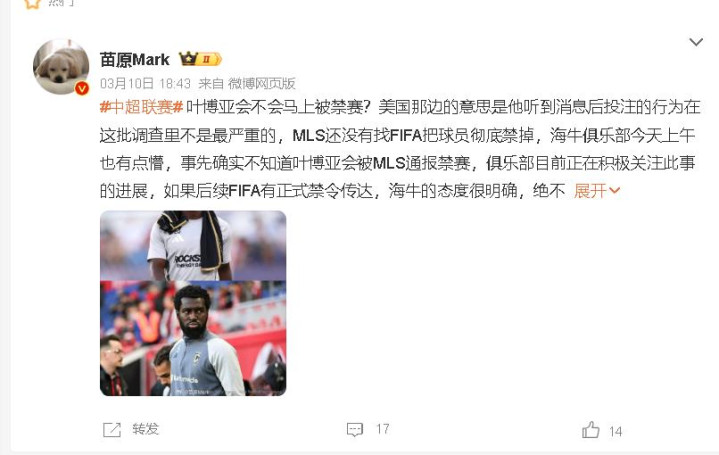
Task: Click the post body text paragraph
Action: [400, 149]
